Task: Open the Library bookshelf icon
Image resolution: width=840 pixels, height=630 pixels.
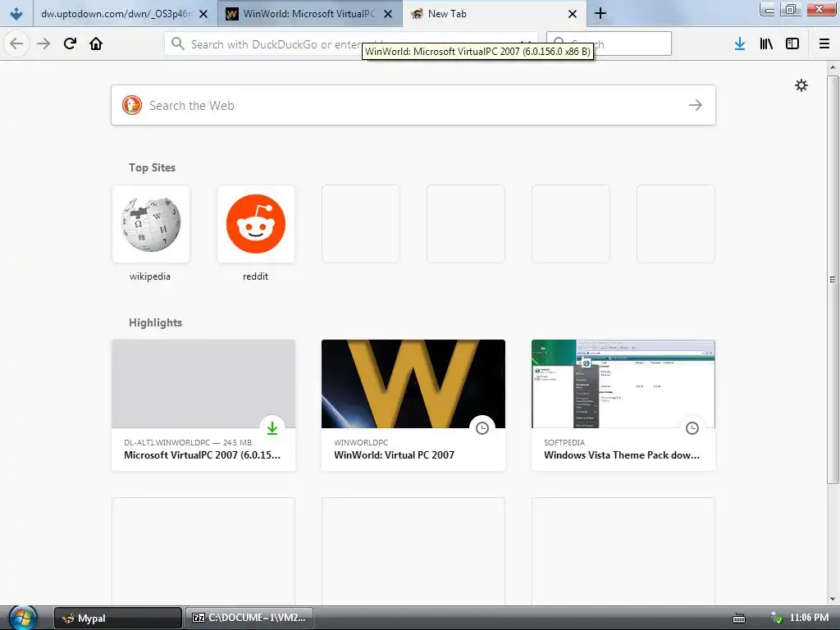Action: point(766,44)
